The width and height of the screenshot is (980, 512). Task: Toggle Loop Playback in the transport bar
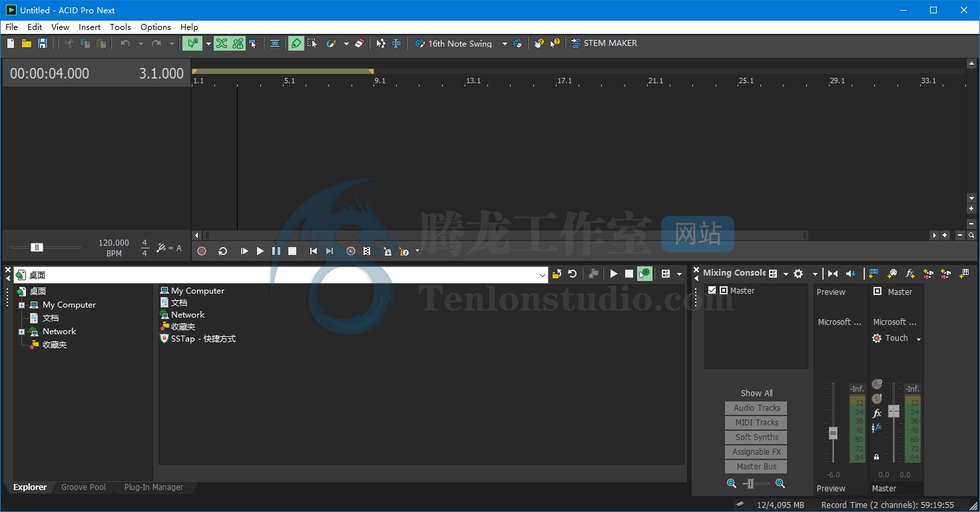(x=223, y=251)
